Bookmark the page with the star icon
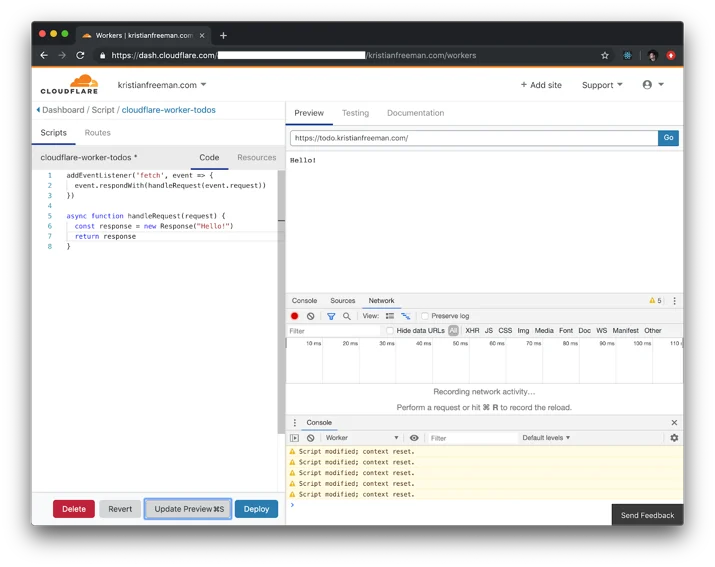Viewport: 715px width, 567px height. 605,55
